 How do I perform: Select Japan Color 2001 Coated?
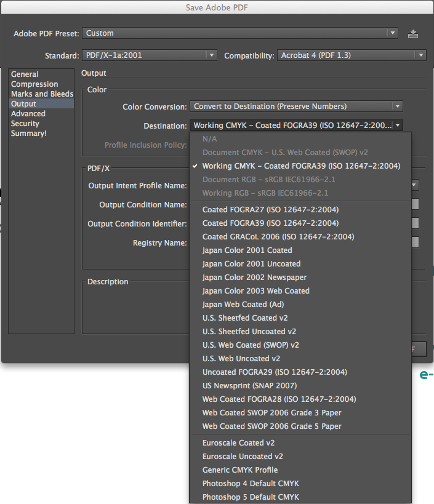click(300, 250)
